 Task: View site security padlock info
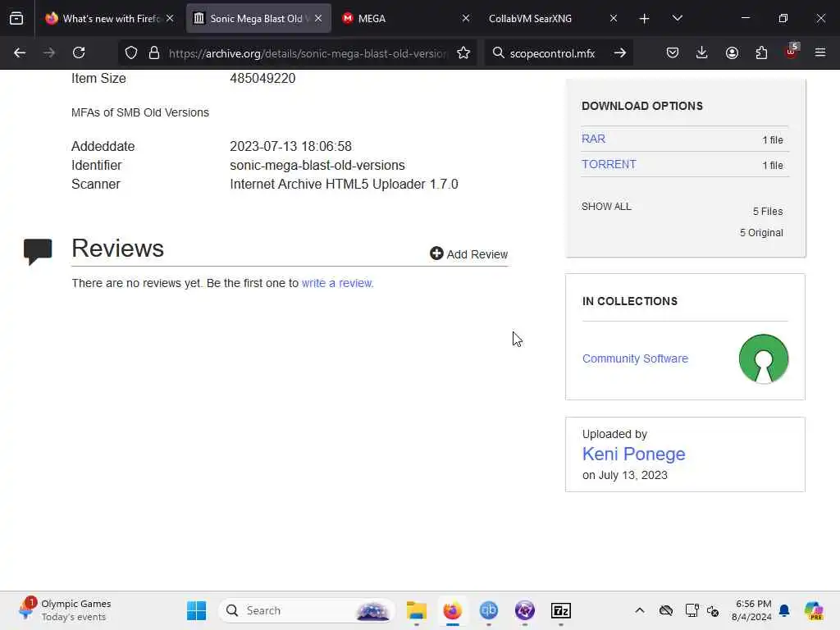point(154,52)
